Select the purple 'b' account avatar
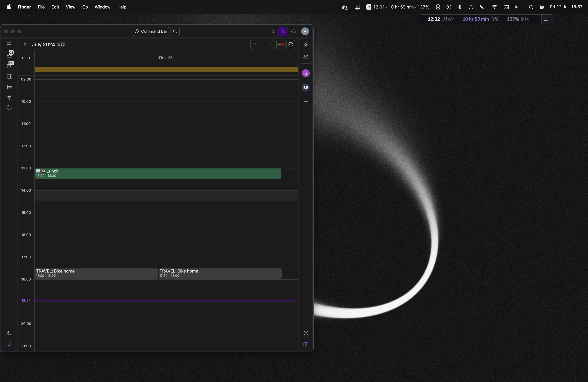 pyautogui.click(x=306, y=73)
